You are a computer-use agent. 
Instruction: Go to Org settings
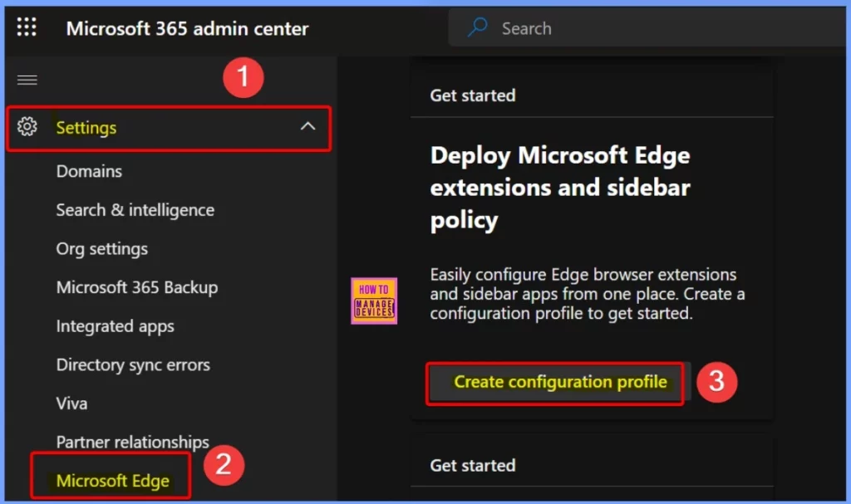point(102,249)
